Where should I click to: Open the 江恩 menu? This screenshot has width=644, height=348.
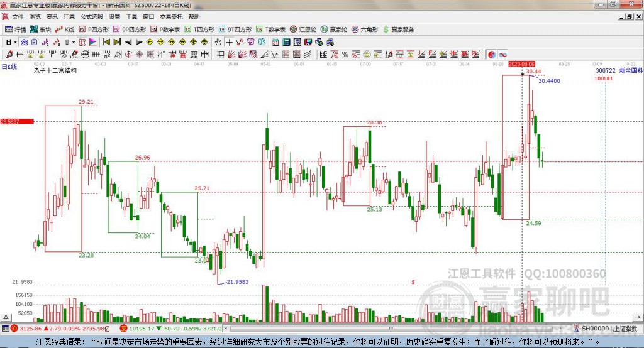[x=69, y=17]
